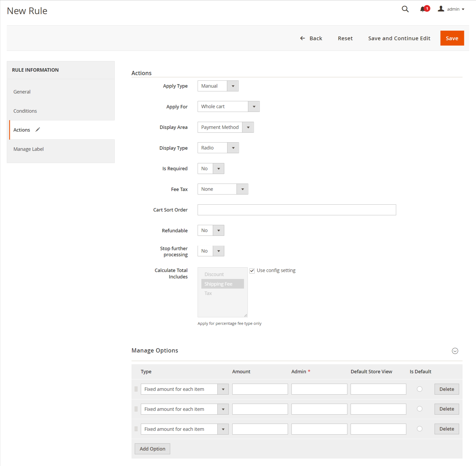Set third row as default option

click(419, 429)
